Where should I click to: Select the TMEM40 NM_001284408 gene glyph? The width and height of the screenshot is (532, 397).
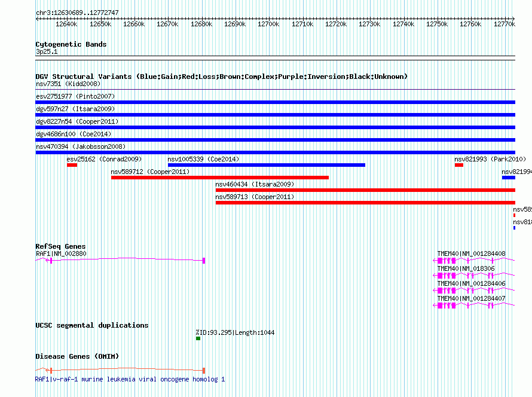[474, 261]
